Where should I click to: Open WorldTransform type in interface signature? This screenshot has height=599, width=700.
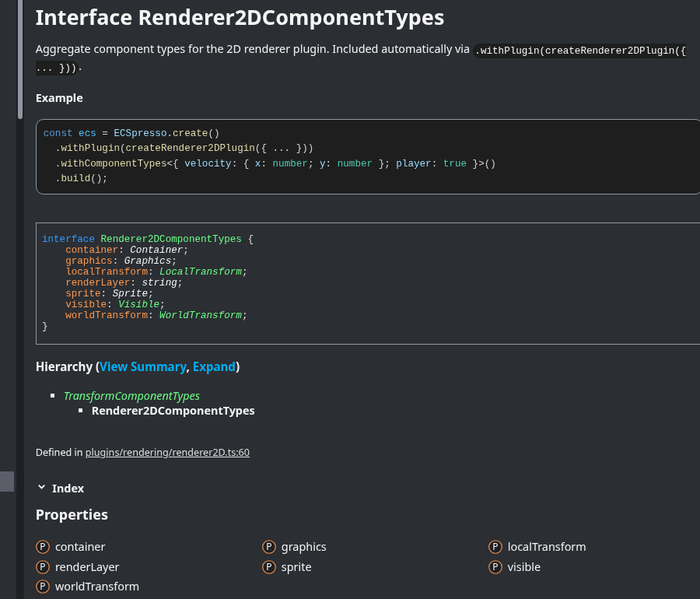[x=201, y=315]
